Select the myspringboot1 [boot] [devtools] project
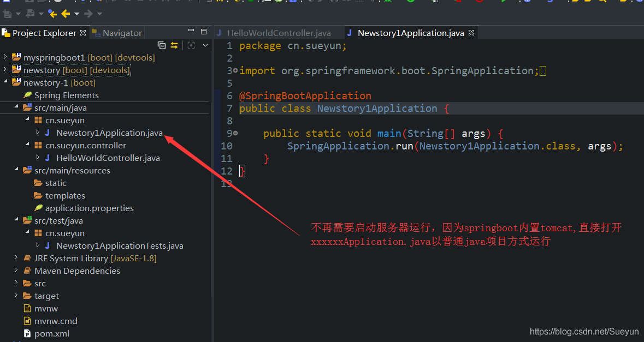Image resolution: width=644 pixels, height=342 pixels. tap(89, 58)
